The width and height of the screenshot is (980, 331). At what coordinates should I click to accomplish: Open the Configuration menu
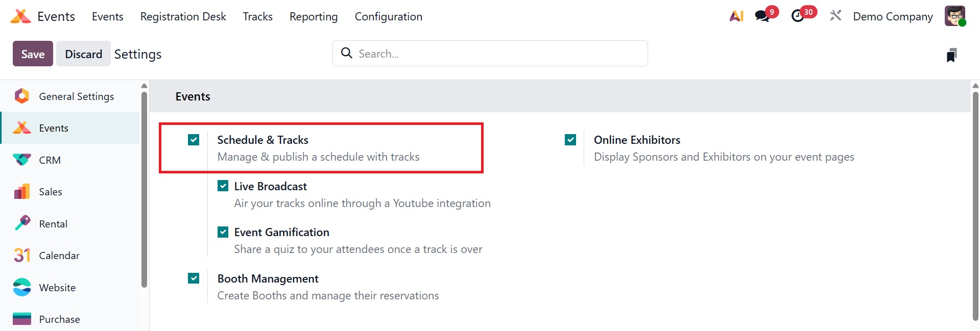388,16
